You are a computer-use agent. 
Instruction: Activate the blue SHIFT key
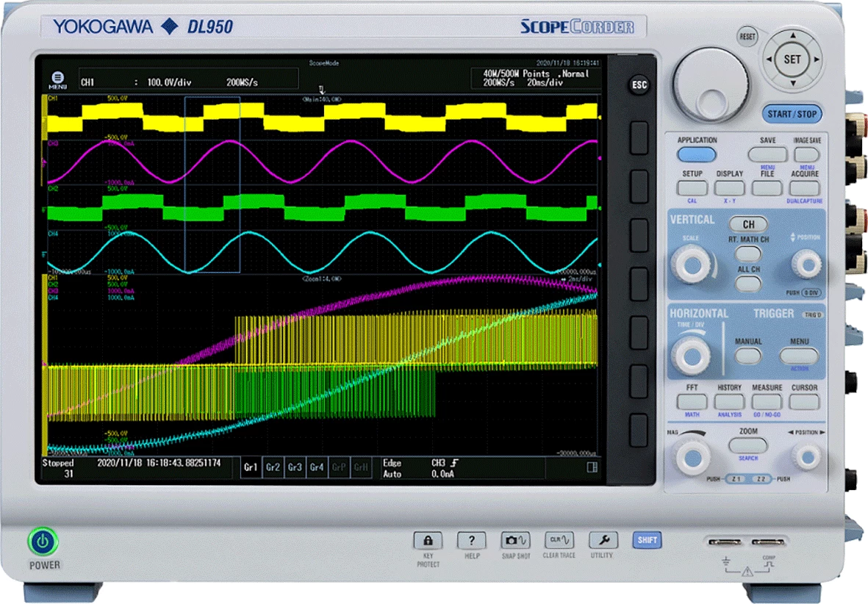tap(647, 540)
